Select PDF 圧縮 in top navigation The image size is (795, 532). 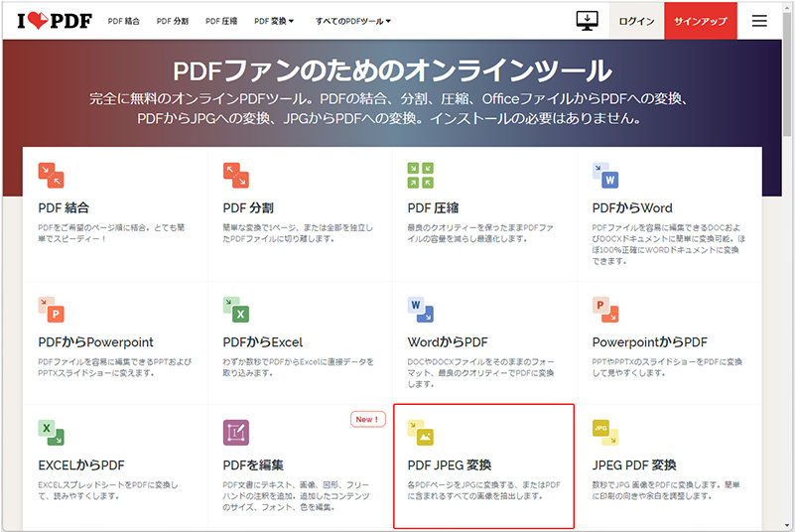click(221, 21)
